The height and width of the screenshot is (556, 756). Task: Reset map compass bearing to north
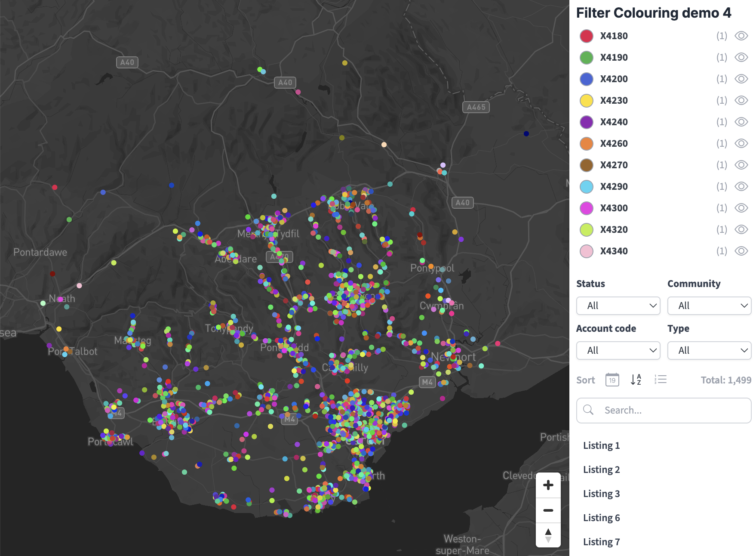548,535
